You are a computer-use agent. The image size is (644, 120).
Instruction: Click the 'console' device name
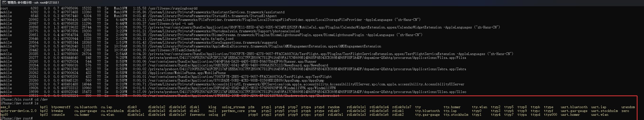pyautogui.click(x=58, y=115)
